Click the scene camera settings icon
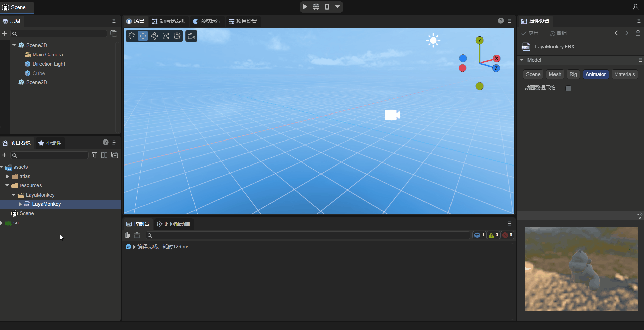Viewport: 644px width, 330px height. [x=191, y=36]
